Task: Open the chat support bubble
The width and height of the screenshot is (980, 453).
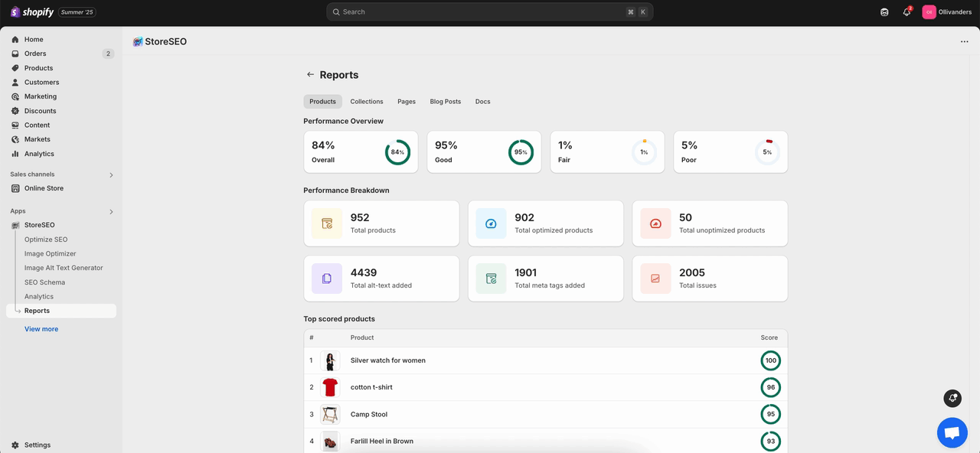Action: tap(952, 433)
